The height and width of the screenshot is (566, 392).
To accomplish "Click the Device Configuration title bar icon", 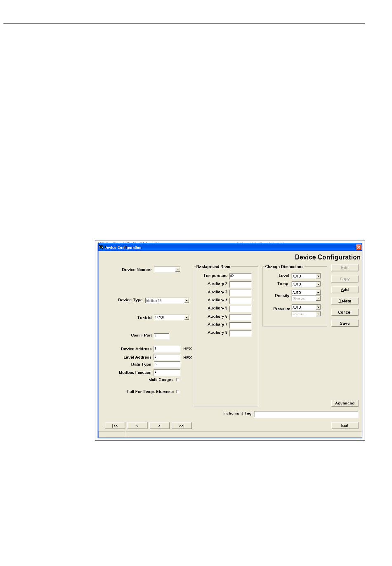I will point(101,247).
